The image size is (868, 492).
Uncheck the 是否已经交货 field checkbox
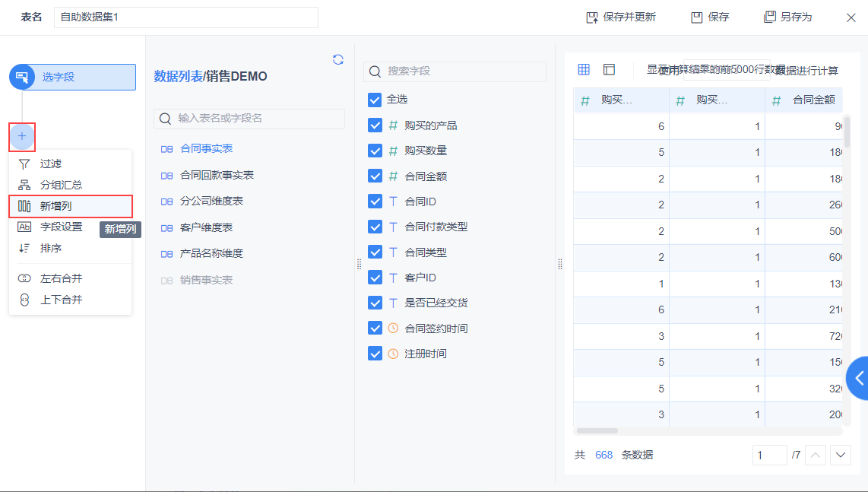(375, 303)
